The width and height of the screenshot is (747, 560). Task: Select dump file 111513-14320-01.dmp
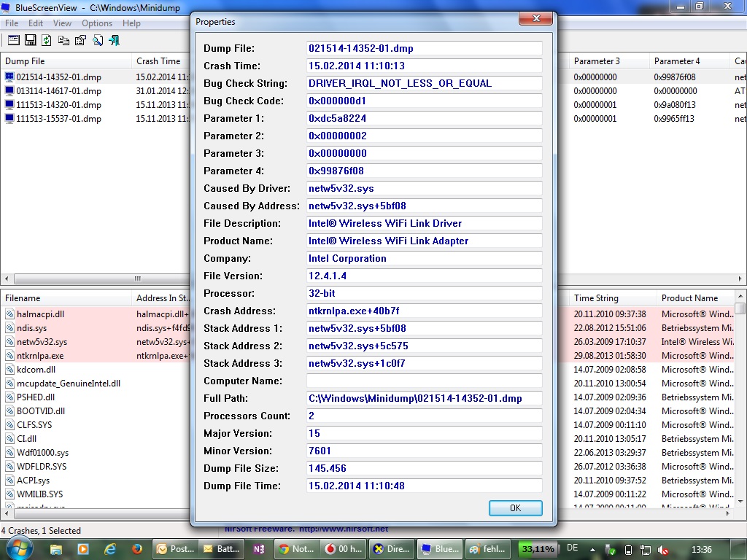58,104
